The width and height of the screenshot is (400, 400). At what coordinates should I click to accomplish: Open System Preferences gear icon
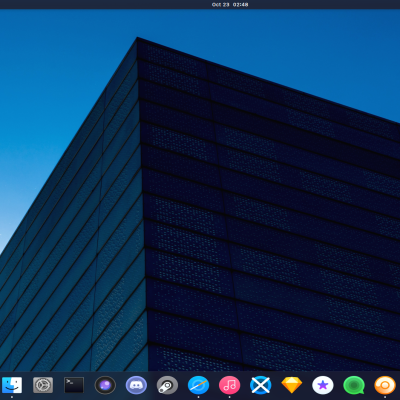click(43, 385)
